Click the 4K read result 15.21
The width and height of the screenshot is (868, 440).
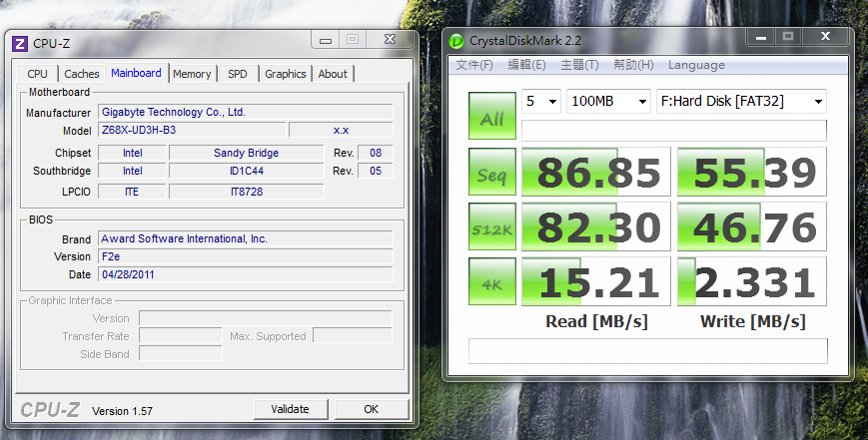596,281
